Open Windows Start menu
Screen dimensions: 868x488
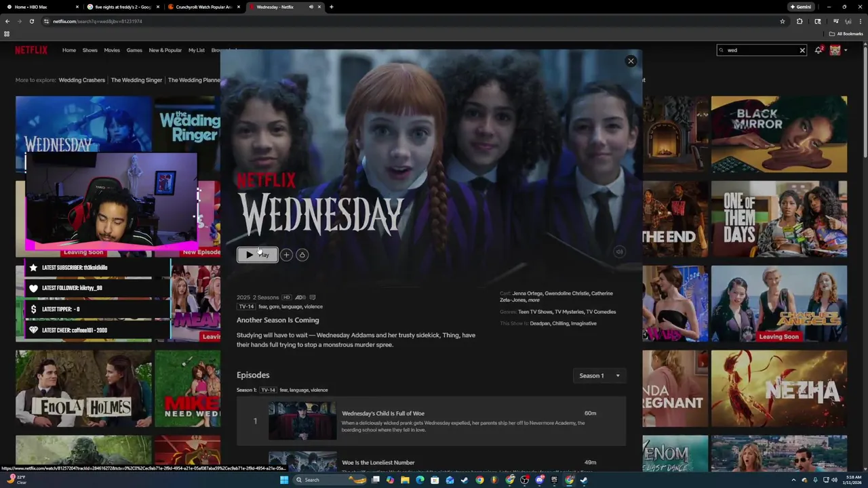click(x=284, y=480)
